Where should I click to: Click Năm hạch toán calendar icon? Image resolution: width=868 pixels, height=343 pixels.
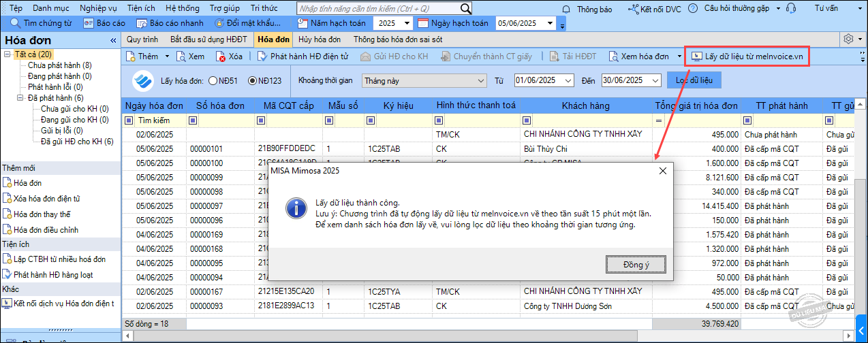tap(304, 23)
